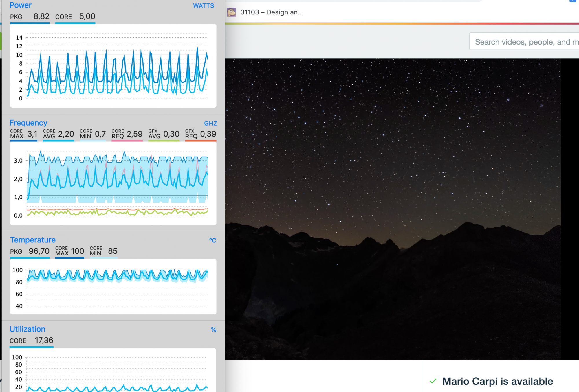579x392 pixels.
Task: Click the Utilization section heading
Action: coord(27,329)
